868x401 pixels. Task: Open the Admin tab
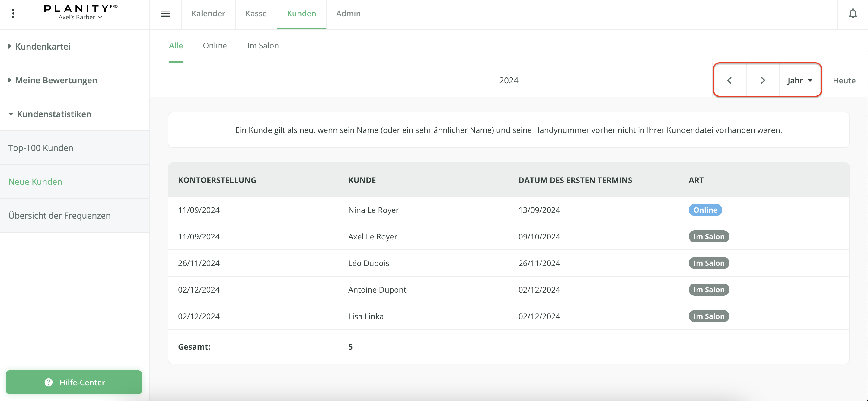348,14
